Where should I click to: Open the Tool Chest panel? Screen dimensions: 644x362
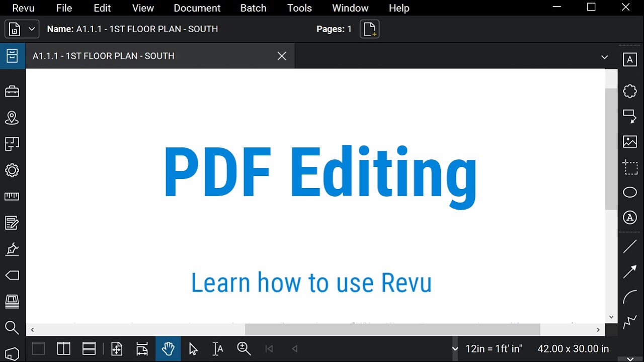coord(12,92)
